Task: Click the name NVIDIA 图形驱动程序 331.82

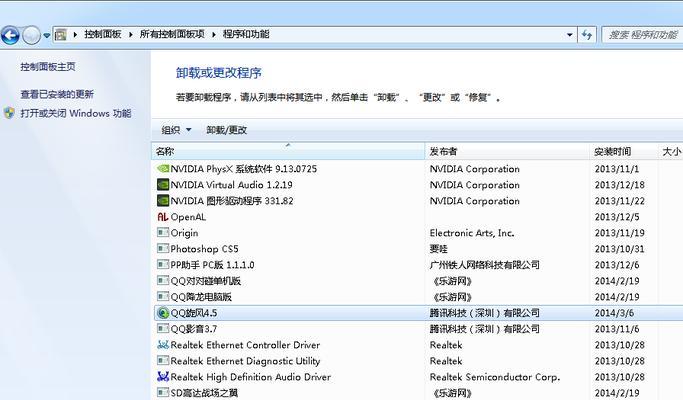Action: click(232, 201)
